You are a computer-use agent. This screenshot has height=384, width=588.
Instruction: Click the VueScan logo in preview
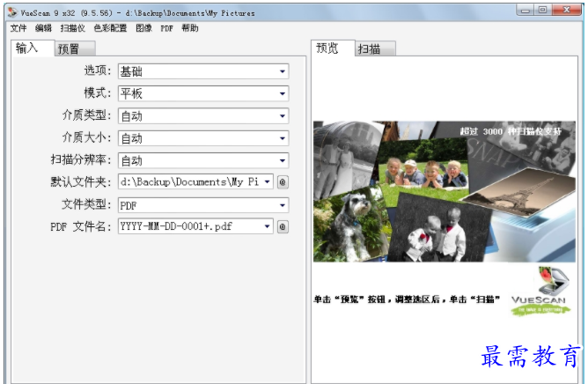tap(540, 291)
